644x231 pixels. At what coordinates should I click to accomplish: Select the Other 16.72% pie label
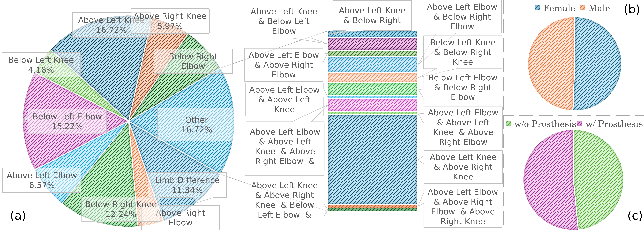(196, 124)
